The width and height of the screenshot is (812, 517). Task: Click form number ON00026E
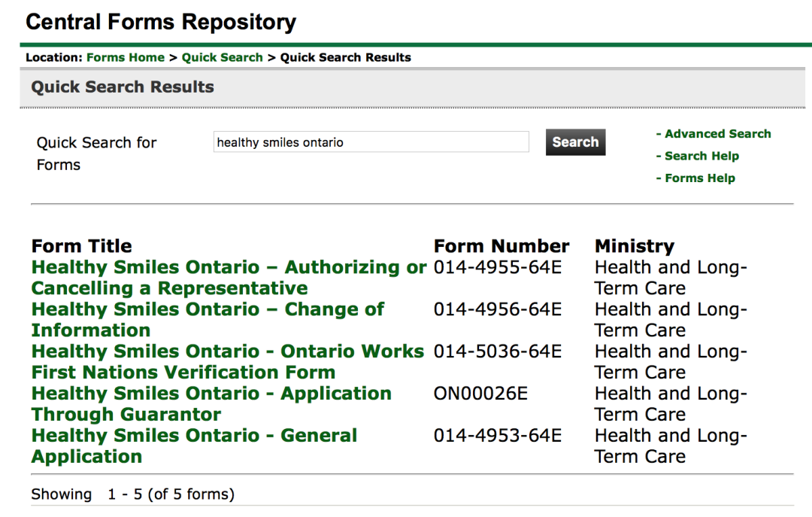click(480, 393)
